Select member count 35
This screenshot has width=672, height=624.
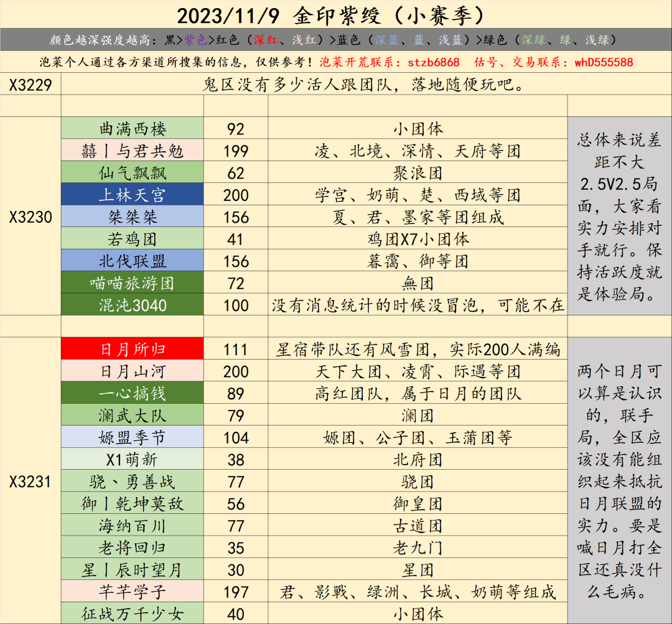point(236,547)
